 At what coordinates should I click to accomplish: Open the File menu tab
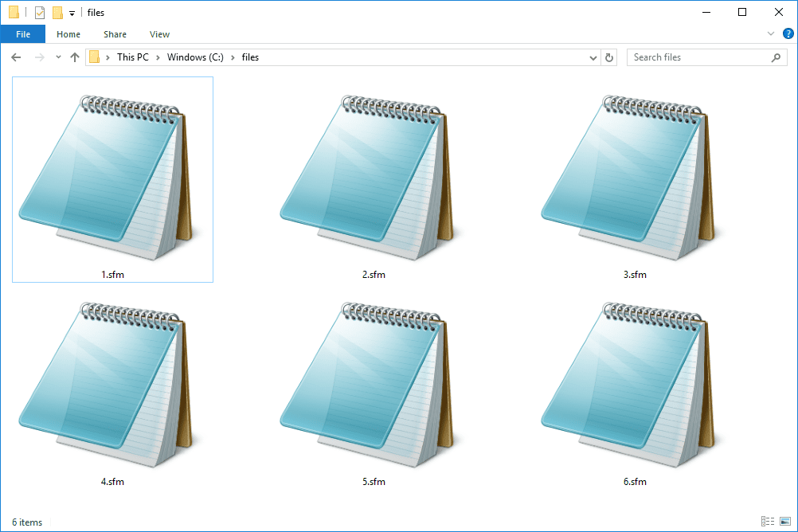tap(23, 34)
